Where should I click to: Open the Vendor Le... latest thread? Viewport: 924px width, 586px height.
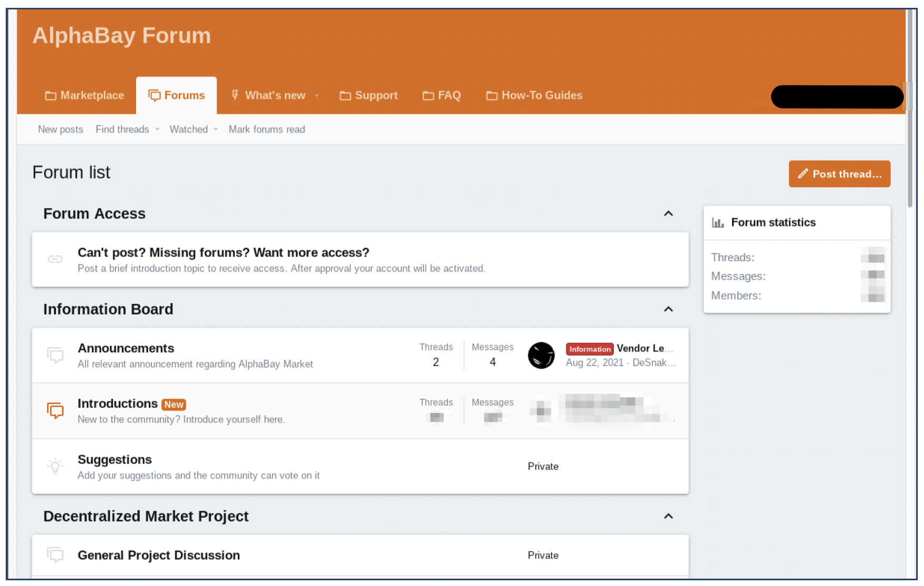(x=645, y=348)
